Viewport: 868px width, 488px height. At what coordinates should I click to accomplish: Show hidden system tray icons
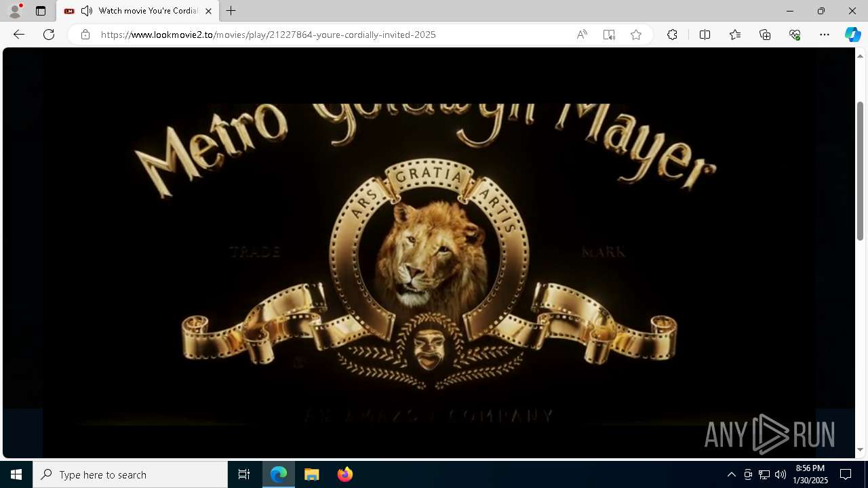pos(731,474)
